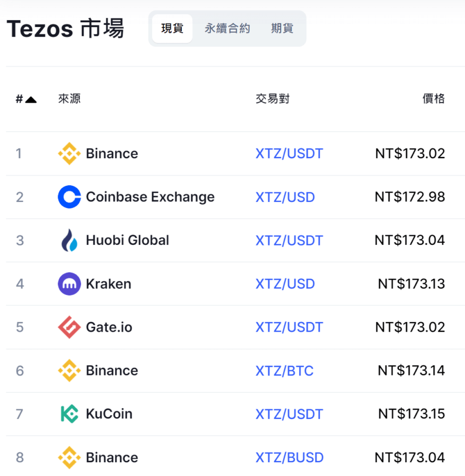The height and width of the screenshot is (476, 465).
Task: Click the Kraken purple logo icon
Action: point(69,284)
